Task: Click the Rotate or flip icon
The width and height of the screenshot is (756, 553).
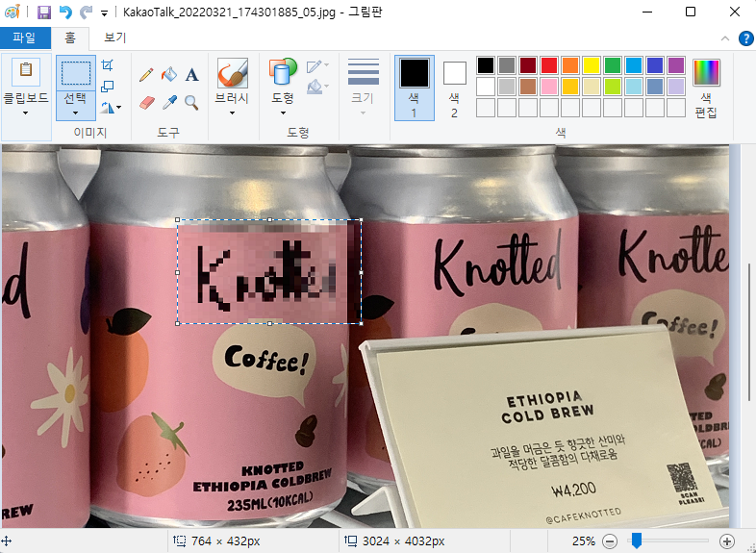Action: 107,107
